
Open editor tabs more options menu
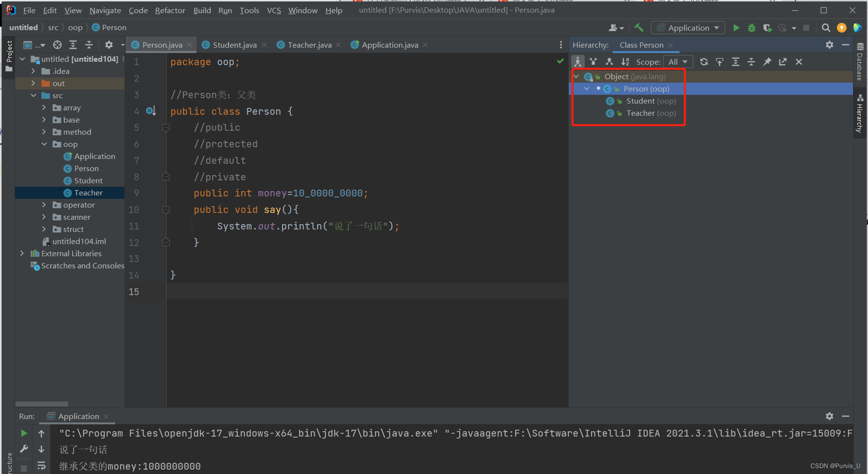561,45
